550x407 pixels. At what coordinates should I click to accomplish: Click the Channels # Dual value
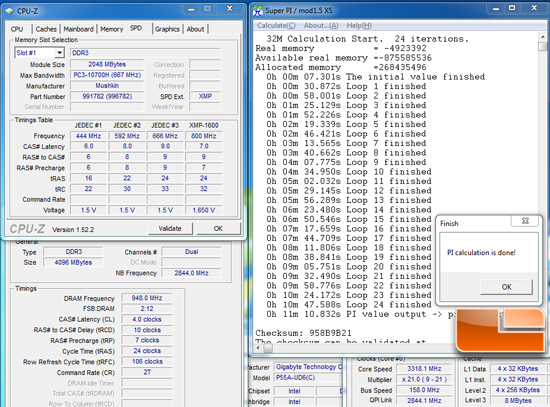(192, 252)
